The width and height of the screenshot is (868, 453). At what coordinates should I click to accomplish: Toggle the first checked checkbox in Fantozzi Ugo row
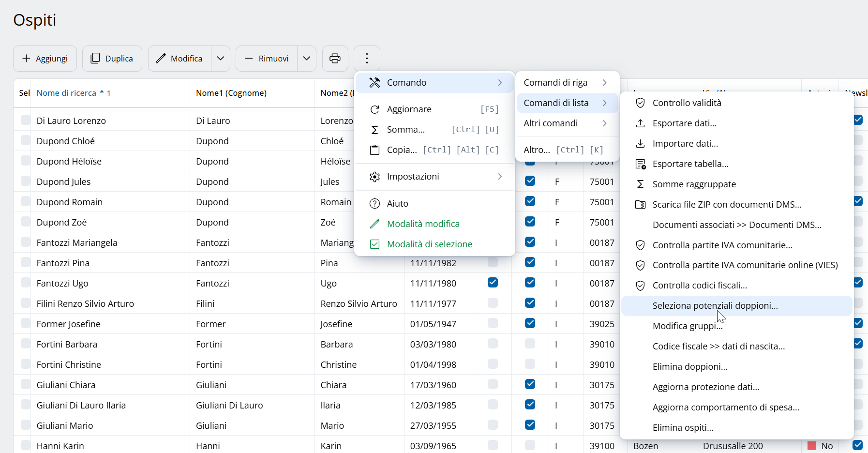coord(493,283)
